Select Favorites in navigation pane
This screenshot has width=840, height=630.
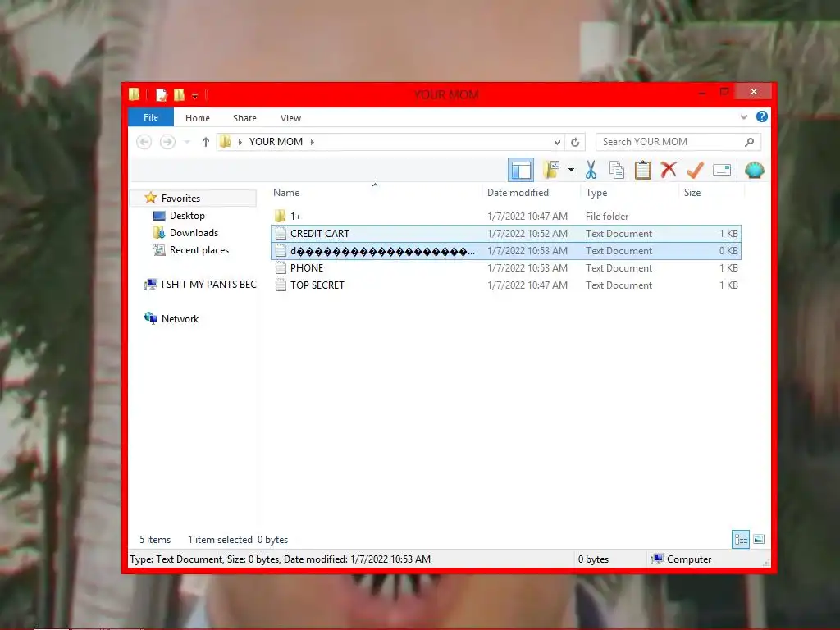click(180, 199)
